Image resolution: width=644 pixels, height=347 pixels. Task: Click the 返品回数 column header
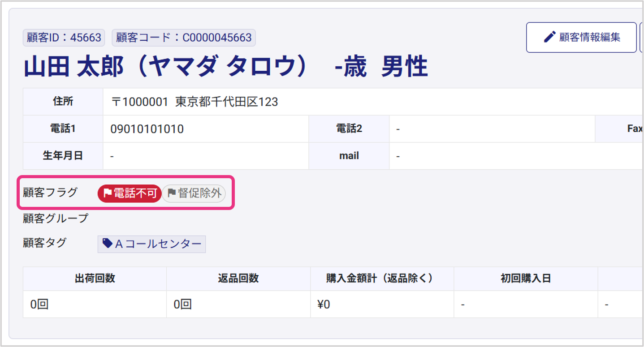click(238, 278)
